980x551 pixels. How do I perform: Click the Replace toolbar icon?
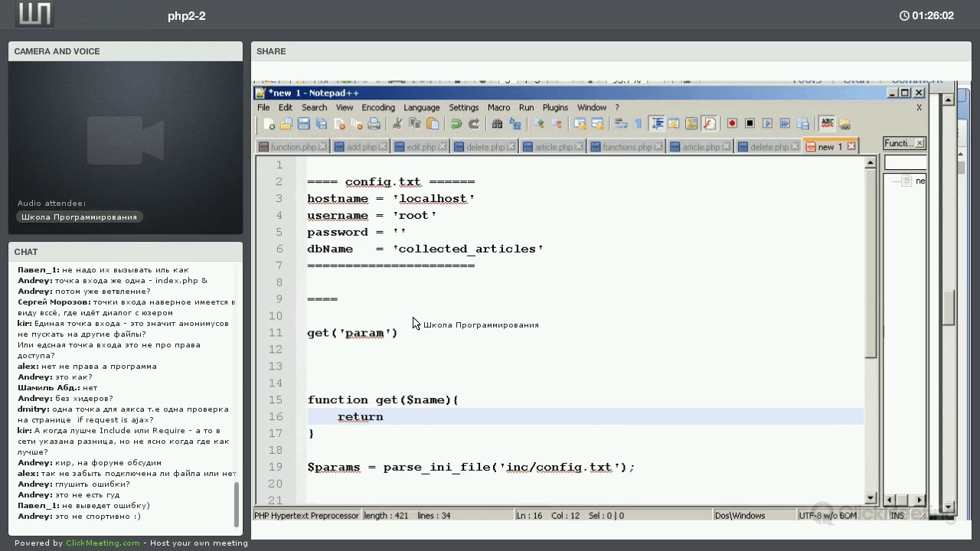[x=514, y=124]
